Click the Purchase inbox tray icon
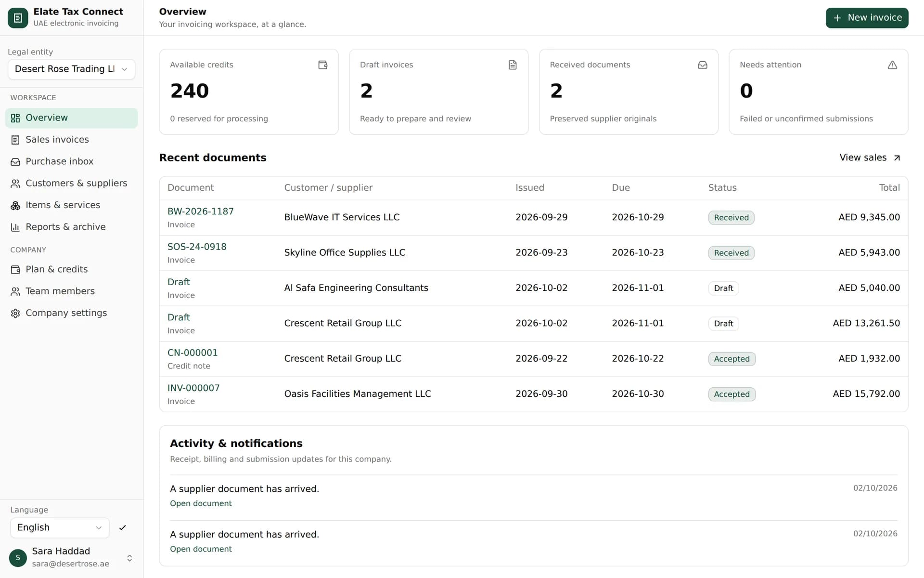 (x=15, y=161)
